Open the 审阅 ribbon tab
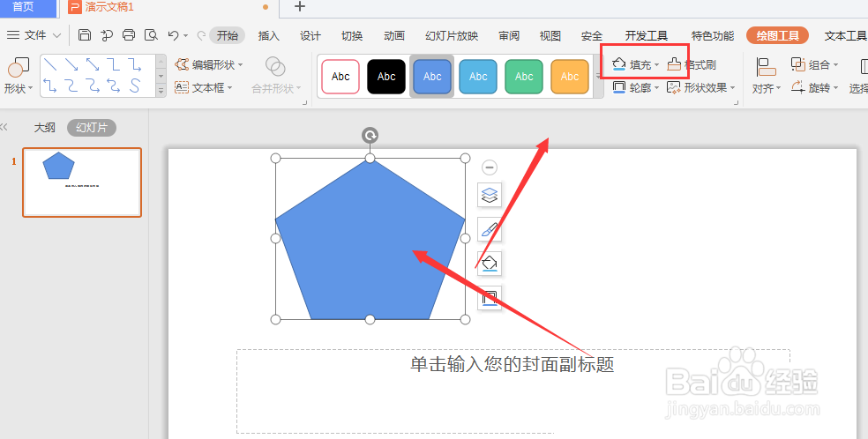 click(x=509, y=36)
